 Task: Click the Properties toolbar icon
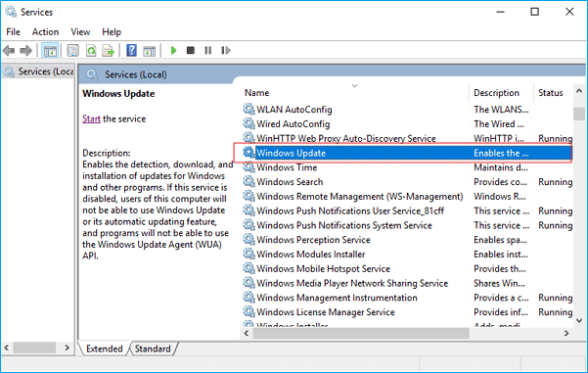coord(72,50)
